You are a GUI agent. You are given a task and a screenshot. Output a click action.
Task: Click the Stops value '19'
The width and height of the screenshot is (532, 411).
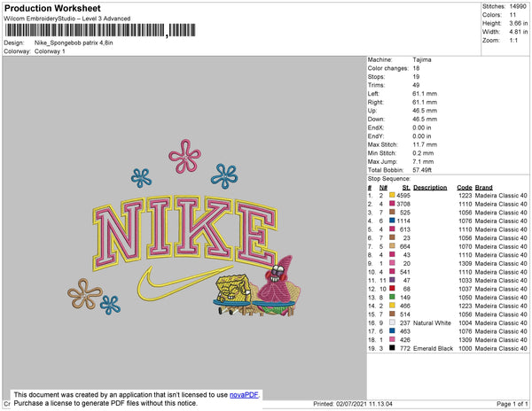(x=417, y=76)
